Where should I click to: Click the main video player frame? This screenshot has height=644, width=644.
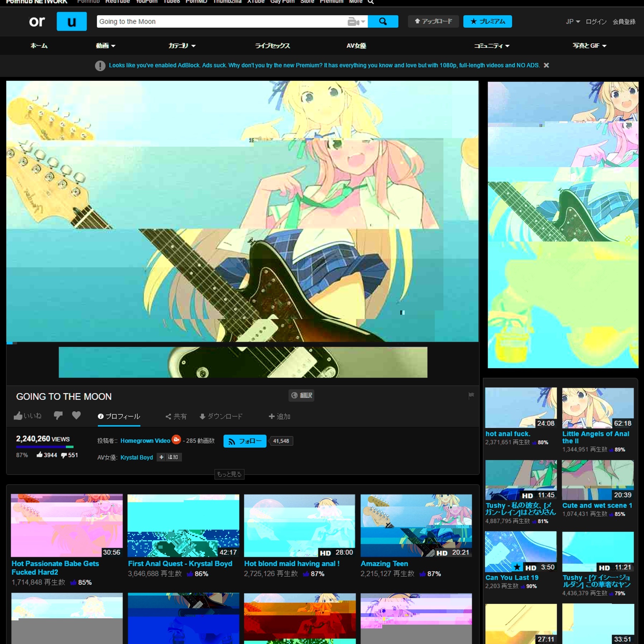(242, 211)
